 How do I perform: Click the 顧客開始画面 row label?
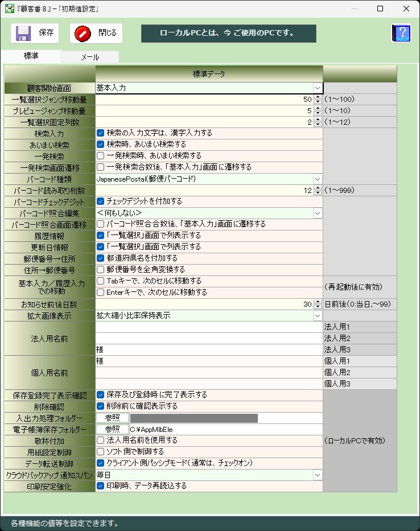[x=50, y=88]
